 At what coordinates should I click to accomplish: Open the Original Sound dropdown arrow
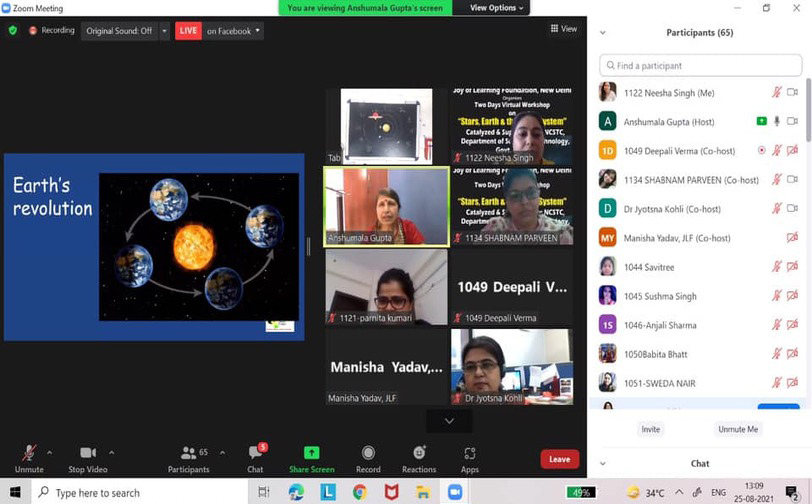[165, 31]
